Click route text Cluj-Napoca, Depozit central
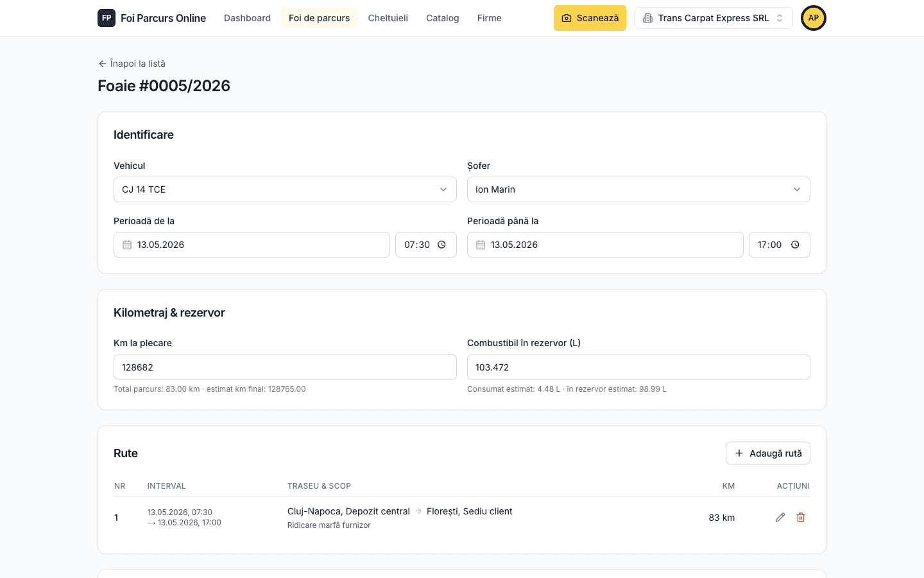The width and height of the screenshot is (924, 578). coord(348,511)
